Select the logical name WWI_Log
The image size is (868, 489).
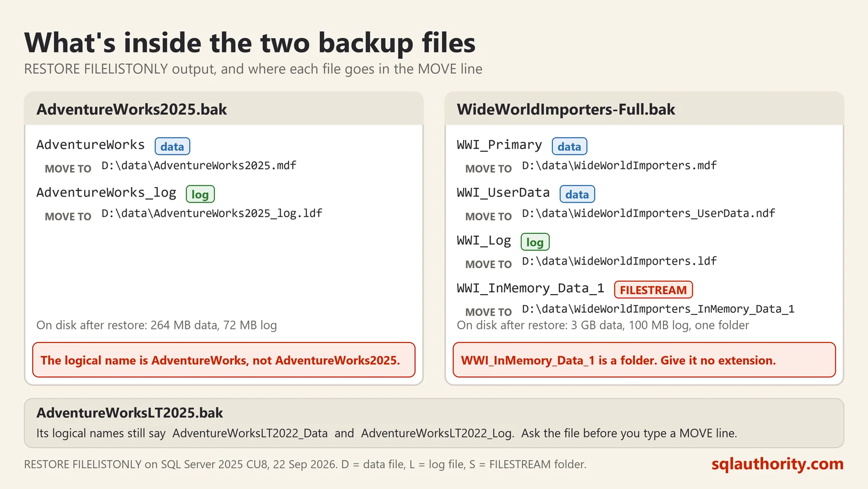[484, 241]
